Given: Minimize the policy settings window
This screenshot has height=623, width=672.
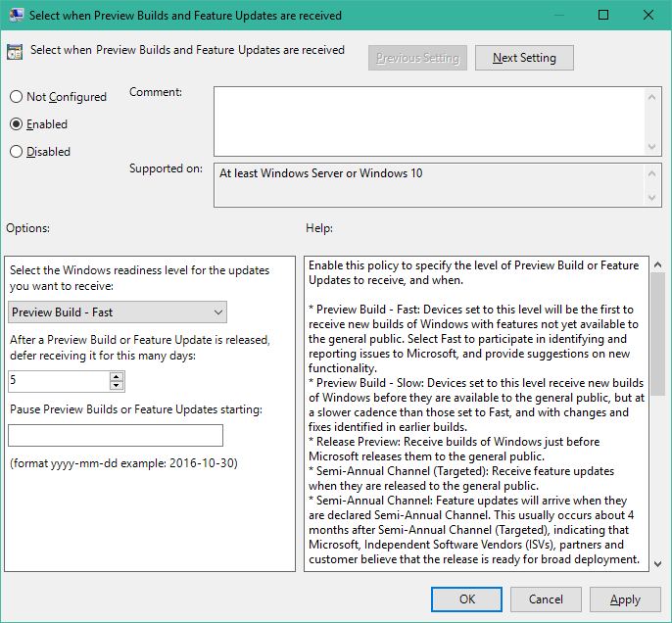Looking at the screenshot, I should pyautogui.click(x=558, y=15).
